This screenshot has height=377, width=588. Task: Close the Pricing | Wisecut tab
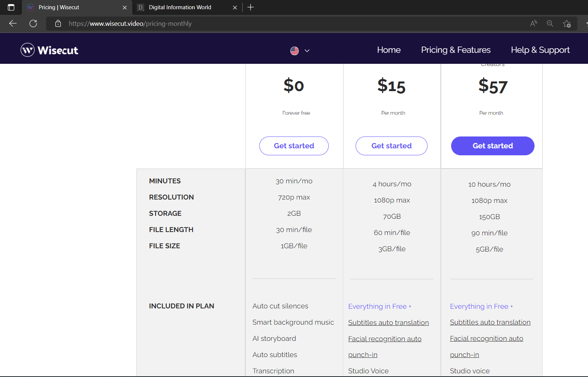coord(125,7)
